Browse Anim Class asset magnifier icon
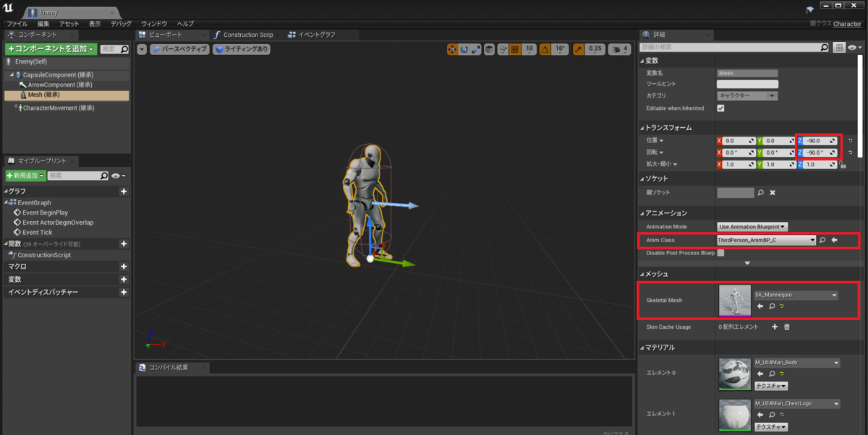This screenshot has height=435, width=868. tap(822, 240)
